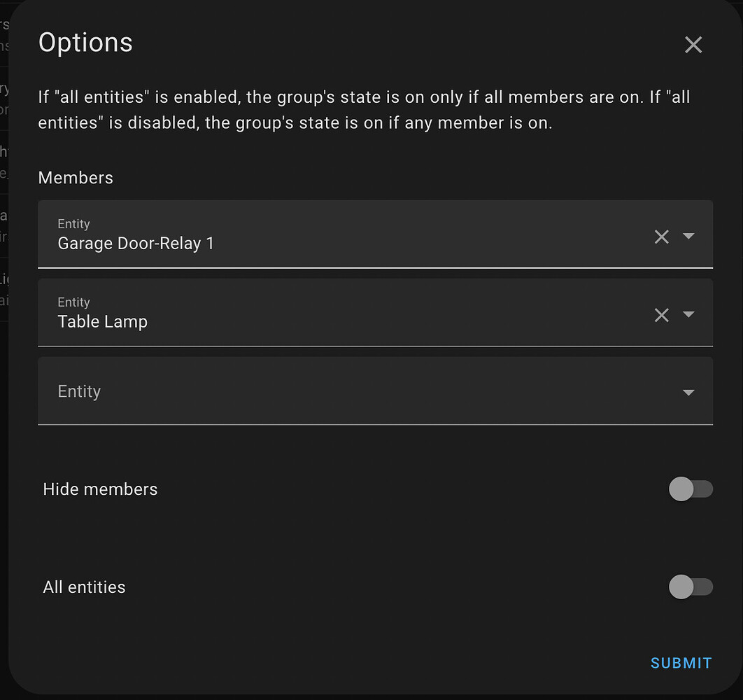
Task: Expand the Garage Door-Relay 1 entity dropdown
Action: pyautogui.click(x=689, y=237)
